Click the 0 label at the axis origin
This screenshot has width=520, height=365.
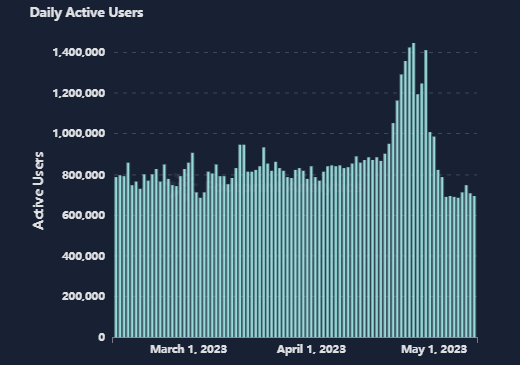[101, 337]
